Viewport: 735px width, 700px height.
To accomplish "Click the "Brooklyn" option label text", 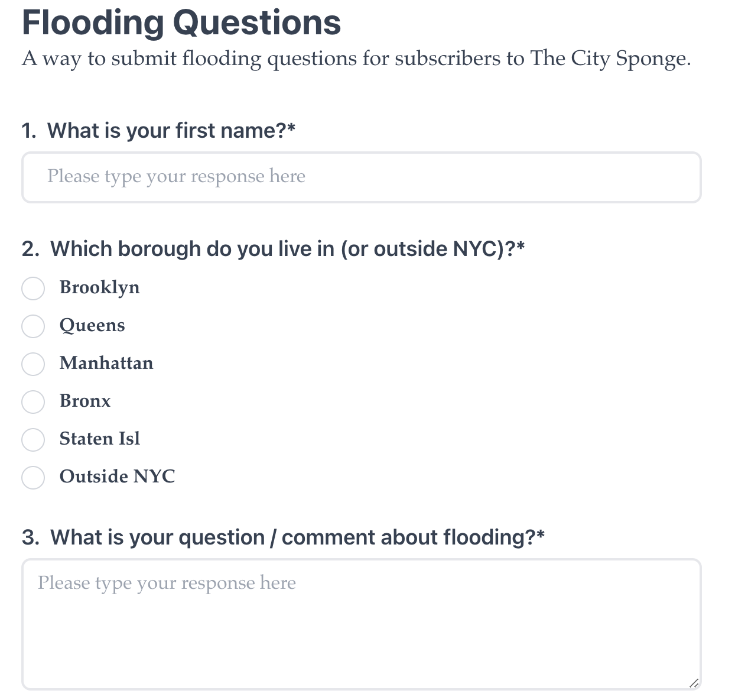I will point(100,288).
